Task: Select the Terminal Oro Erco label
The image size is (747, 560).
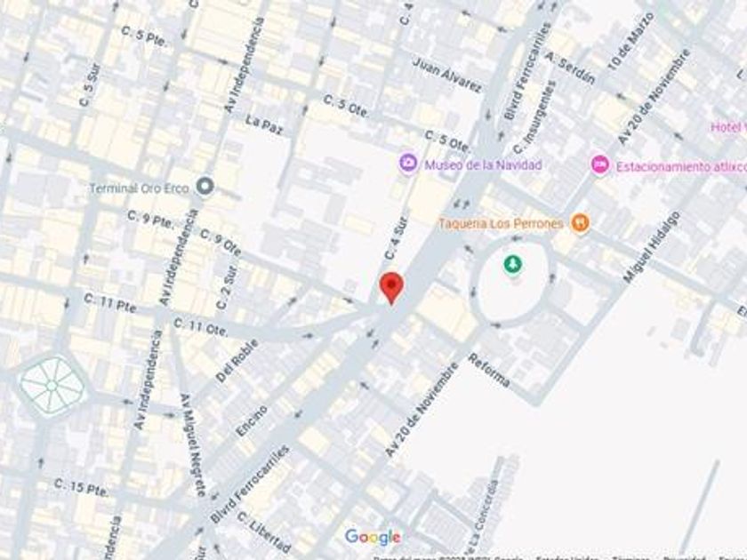Action: (139, 188)
